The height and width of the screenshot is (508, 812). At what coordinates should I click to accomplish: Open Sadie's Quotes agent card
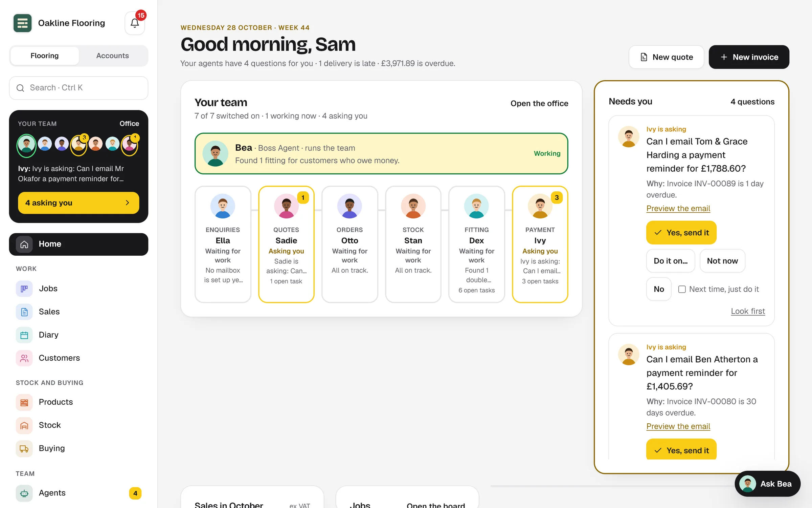286,244
